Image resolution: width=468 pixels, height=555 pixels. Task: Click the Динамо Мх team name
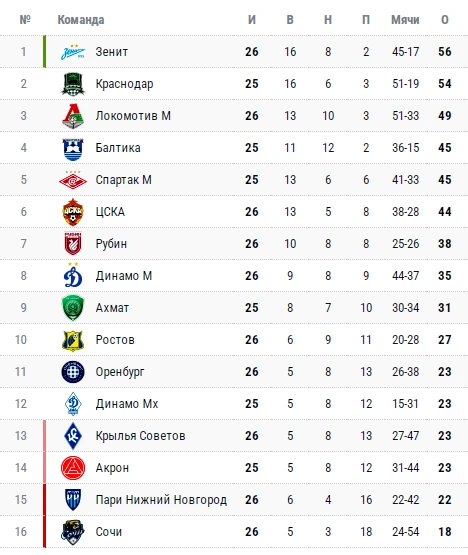point(127,404)
